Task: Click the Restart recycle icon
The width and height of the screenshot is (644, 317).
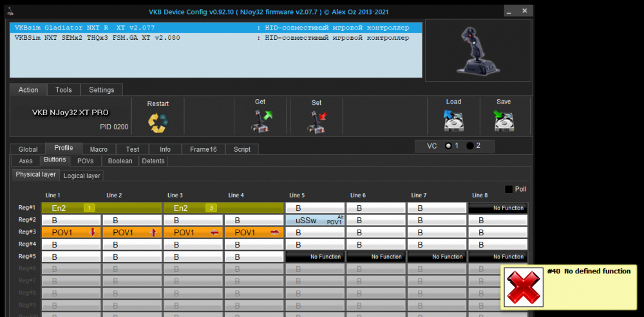Action: point(158,123)
